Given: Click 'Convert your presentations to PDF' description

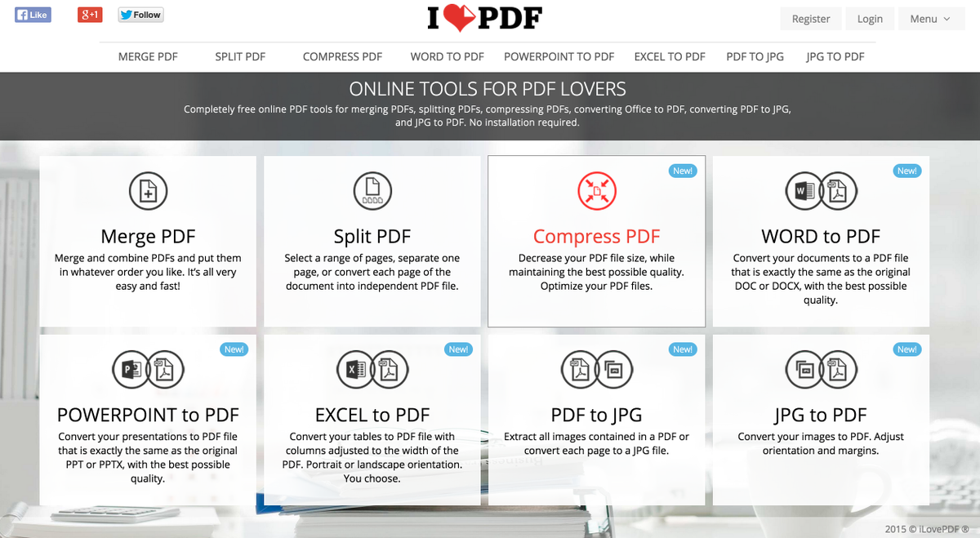Looking at the screenshot, I should click(148, 457).
